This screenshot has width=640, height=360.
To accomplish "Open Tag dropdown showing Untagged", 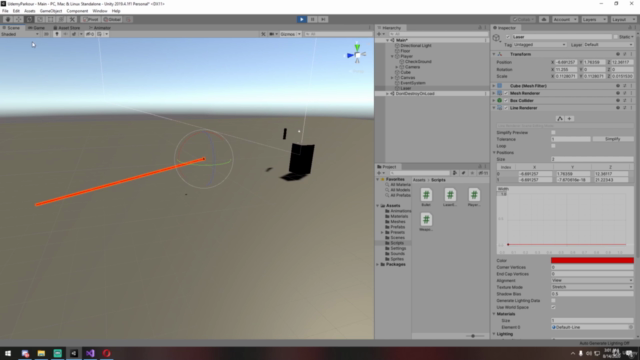I will 540,44.
